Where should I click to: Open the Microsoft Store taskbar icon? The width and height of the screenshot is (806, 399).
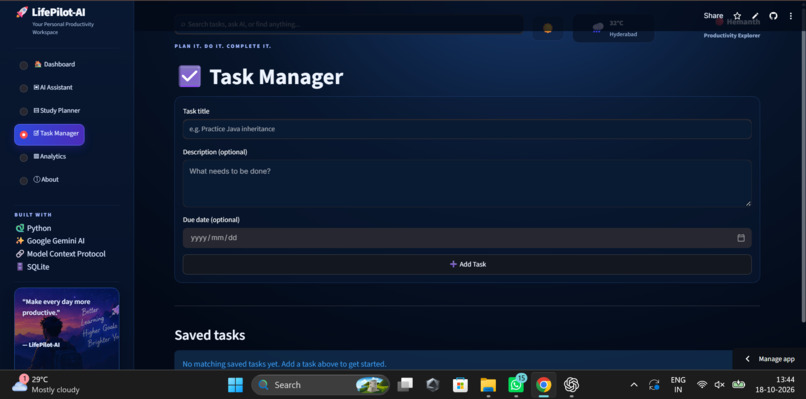tap(460, 385)
